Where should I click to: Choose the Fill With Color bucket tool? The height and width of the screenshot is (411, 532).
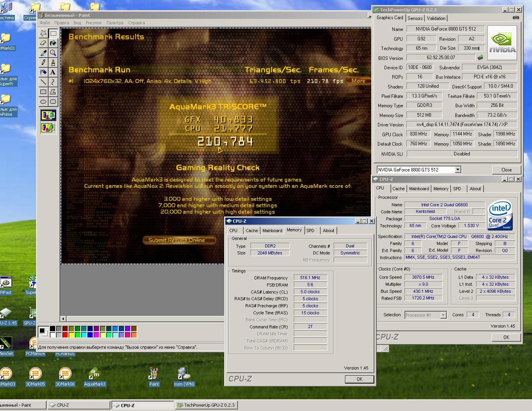click(x=53, y=43)
